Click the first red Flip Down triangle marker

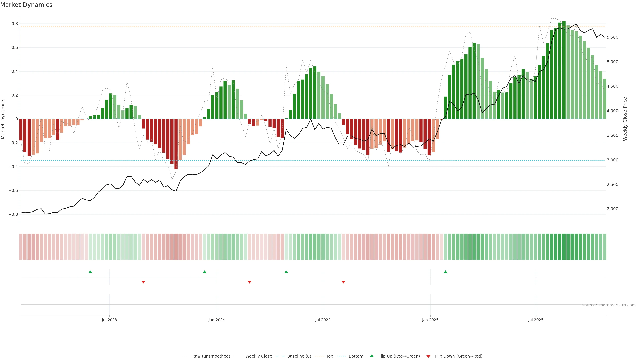coord(143,282)
